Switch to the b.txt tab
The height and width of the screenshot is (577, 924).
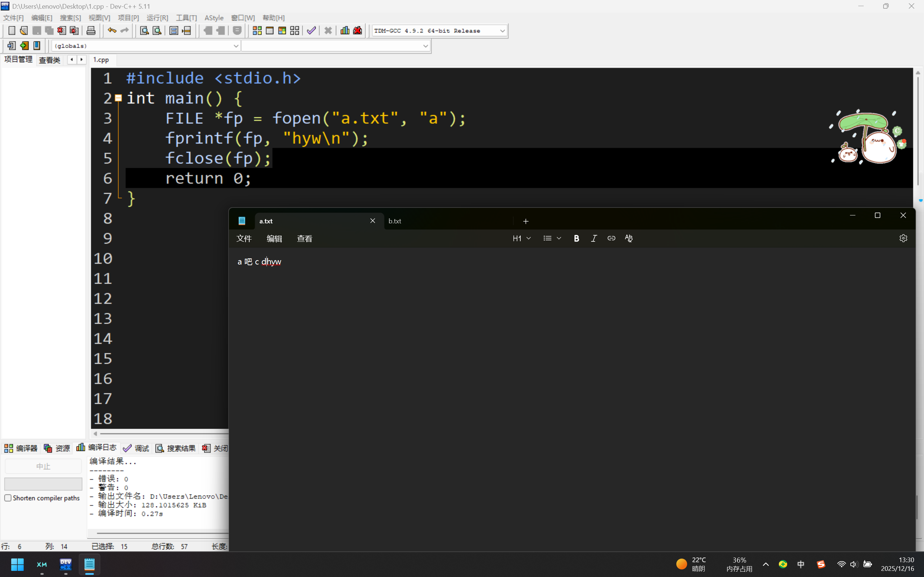pyautogui.click(x=395, y=221)
